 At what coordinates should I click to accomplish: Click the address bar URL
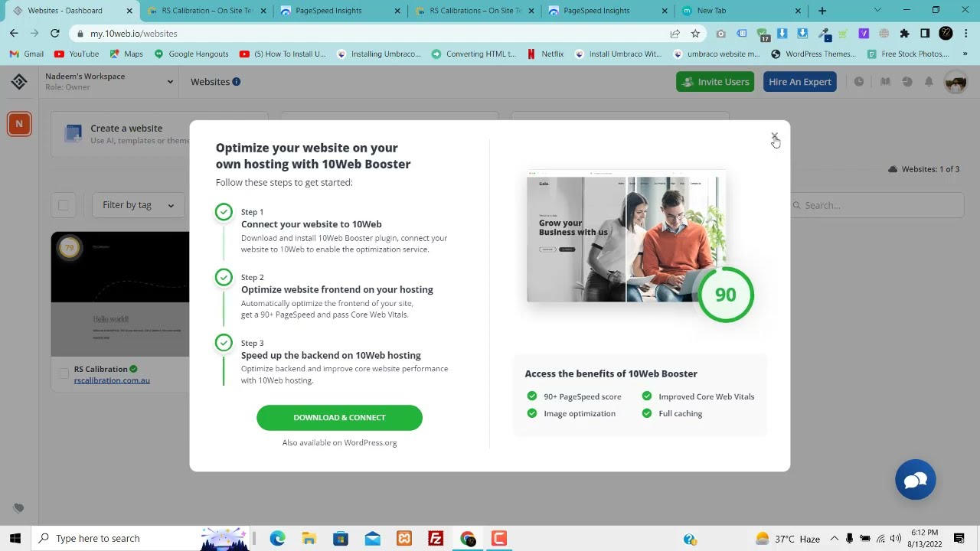[134, 34]
